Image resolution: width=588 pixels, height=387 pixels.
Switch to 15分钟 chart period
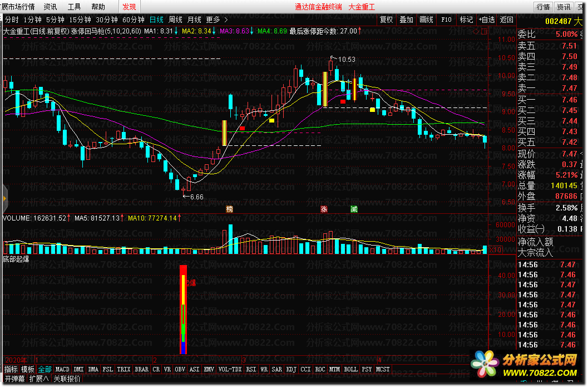tap(80, 19)
